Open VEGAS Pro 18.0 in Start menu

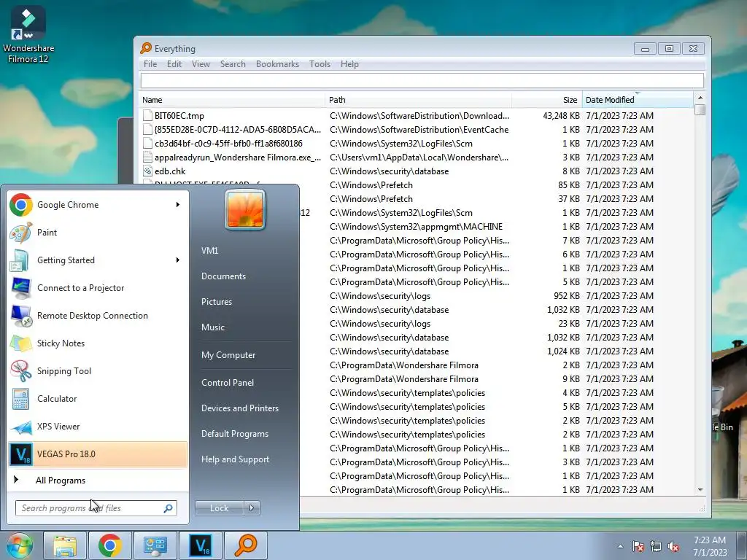(x=98, y=454)
